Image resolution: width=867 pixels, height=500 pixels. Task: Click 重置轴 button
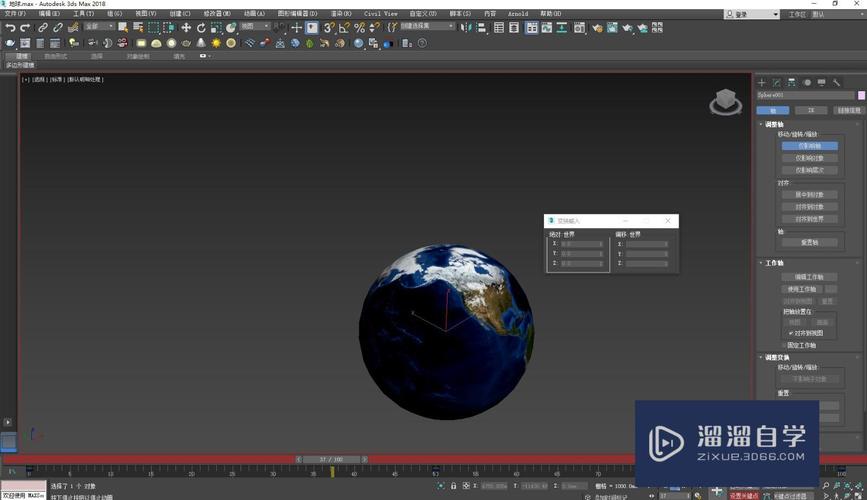809,242
